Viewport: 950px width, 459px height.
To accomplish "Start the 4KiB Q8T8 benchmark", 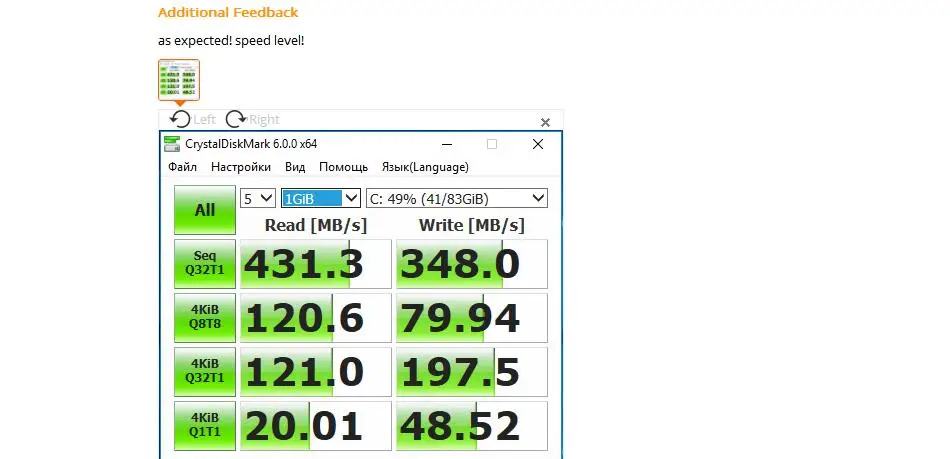I will coord(205,318).
